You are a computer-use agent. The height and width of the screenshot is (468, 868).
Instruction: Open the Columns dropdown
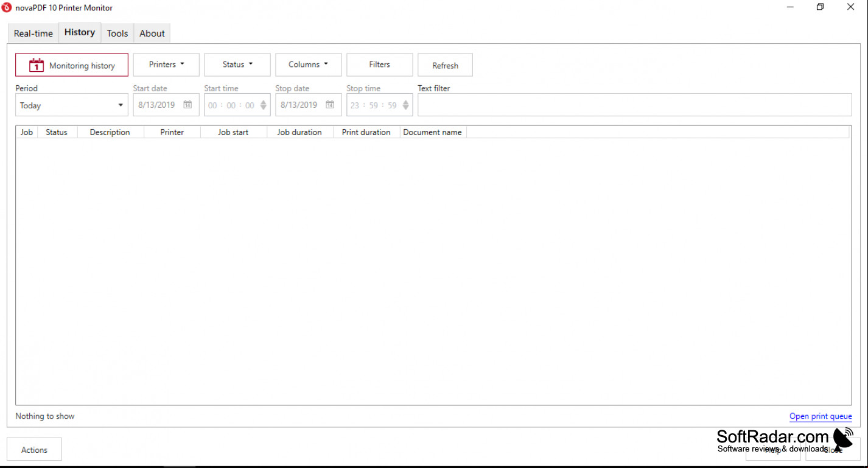click(309, 65)
